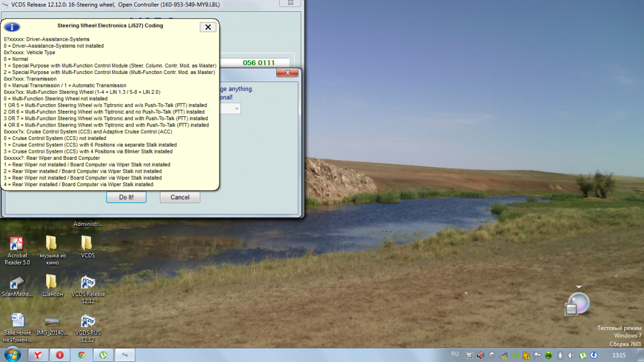Click the blue lightning bolt tray icon
Viewport: 644px width, 362px height.
(594, 355)
